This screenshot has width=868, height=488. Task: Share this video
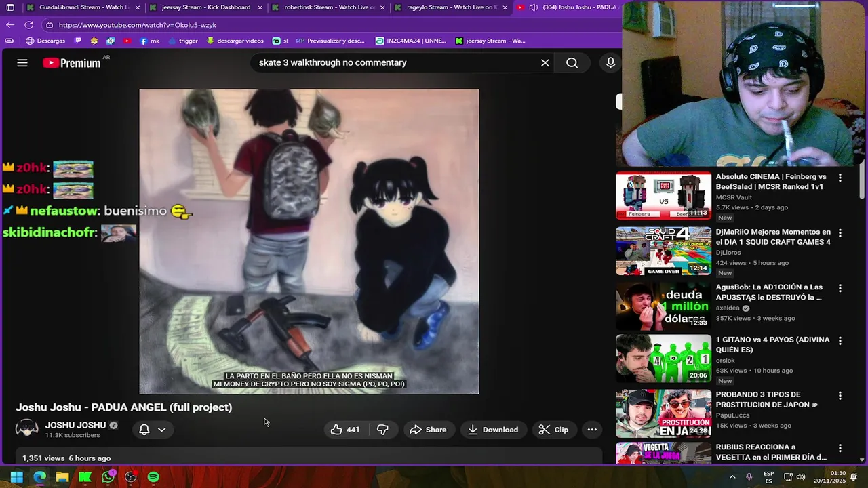[x=428, y=430]
